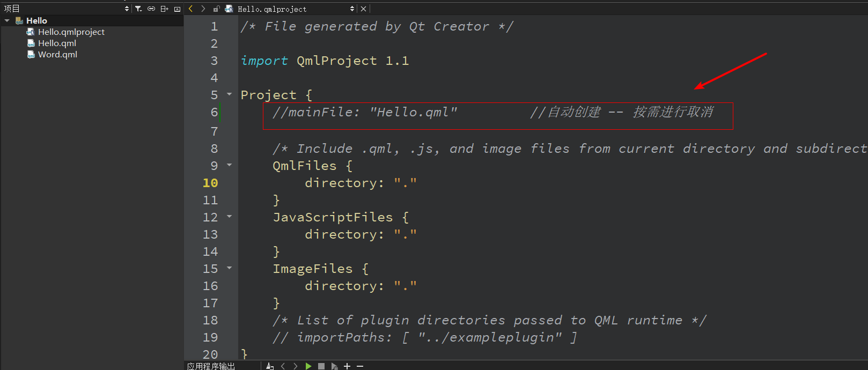Click the import QmlProject 1.1 line
The width and height of the screenshot is (868, 370).
coord(325,61)
